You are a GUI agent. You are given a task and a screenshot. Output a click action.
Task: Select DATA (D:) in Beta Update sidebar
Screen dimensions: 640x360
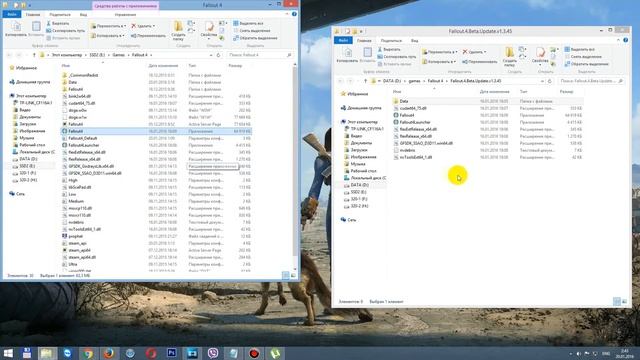click(x=359, y=185)
